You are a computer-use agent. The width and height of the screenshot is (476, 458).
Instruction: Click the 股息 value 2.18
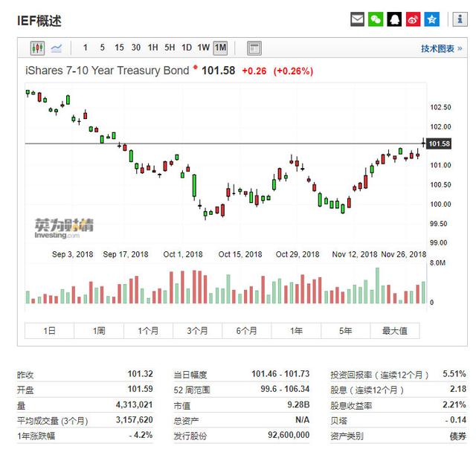point(458,389)
